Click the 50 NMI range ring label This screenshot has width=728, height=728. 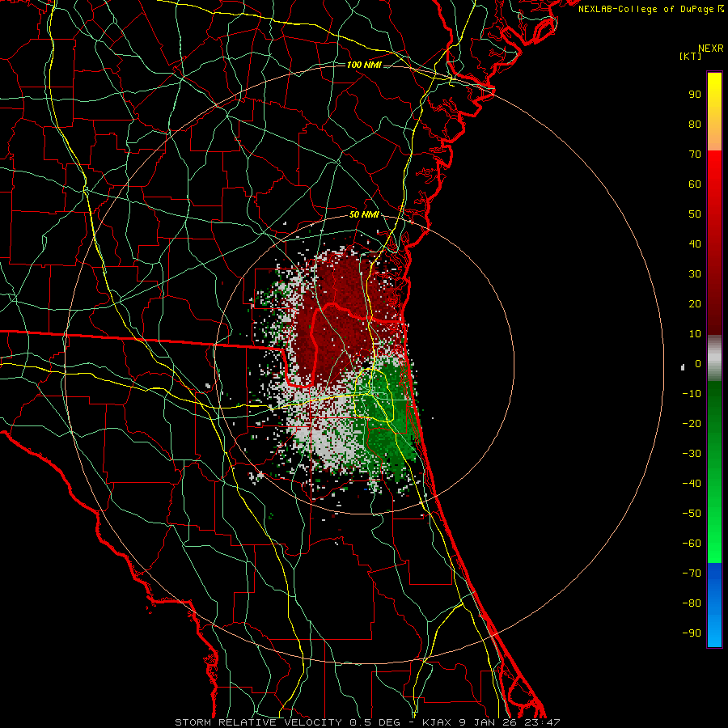pos(364,215)
